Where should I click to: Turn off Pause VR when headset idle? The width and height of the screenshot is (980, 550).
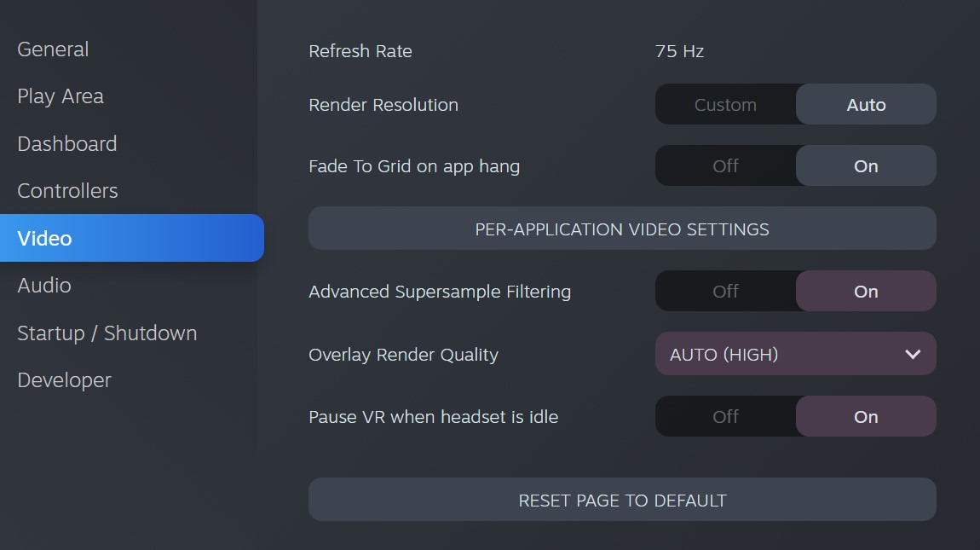tap(725, 416)
